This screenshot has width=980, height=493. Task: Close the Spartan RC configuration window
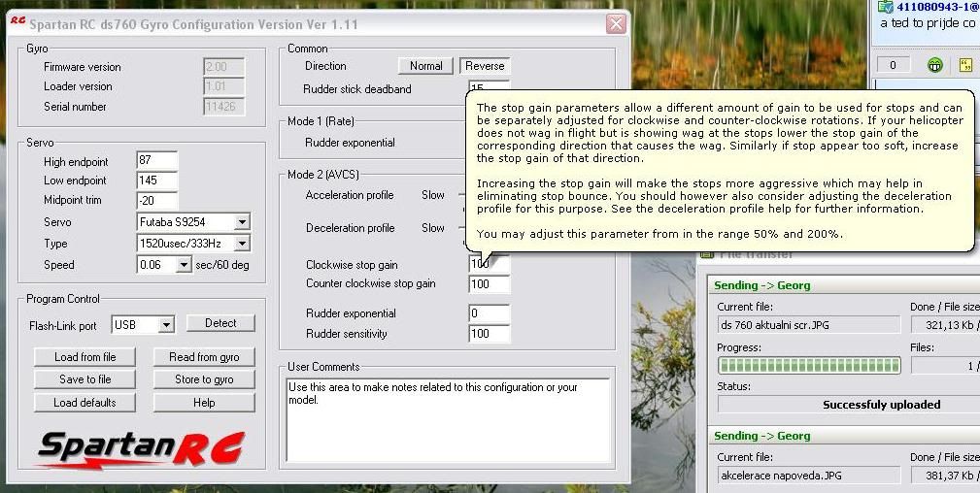pyautogui.click(x=615, y=24)
